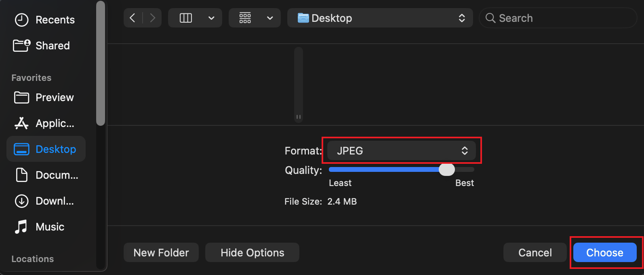Click the Music note icon in sidebar
The image size is (644, 275).
point(21,227)
